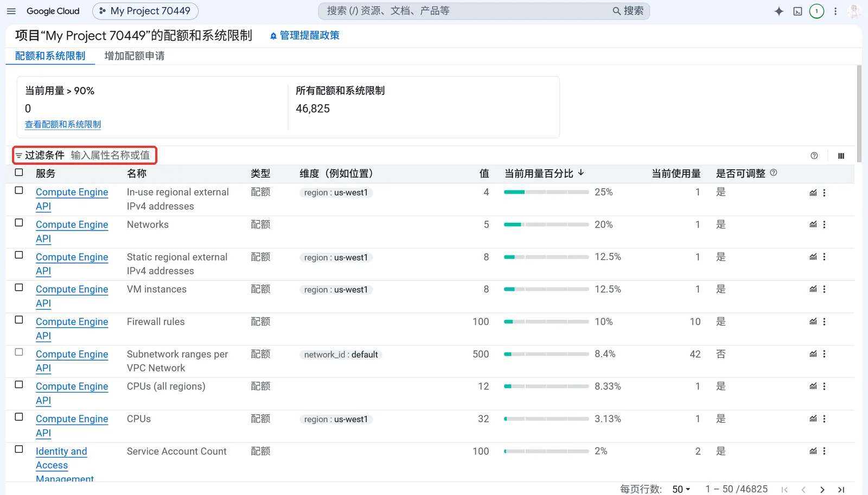Click 25% usage progress bar
Viewport: 868px width, 495px height.
click(x=546, y=192)
